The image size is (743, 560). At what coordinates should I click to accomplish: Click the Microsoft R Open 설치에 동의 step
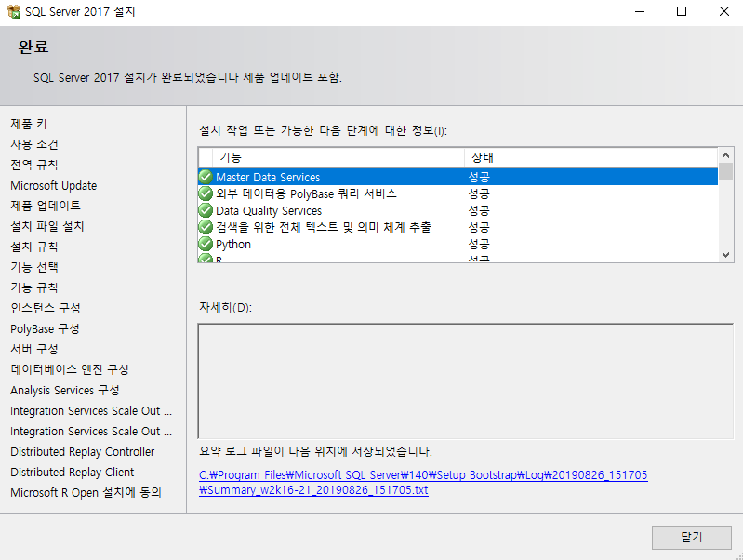click(86, 493)
